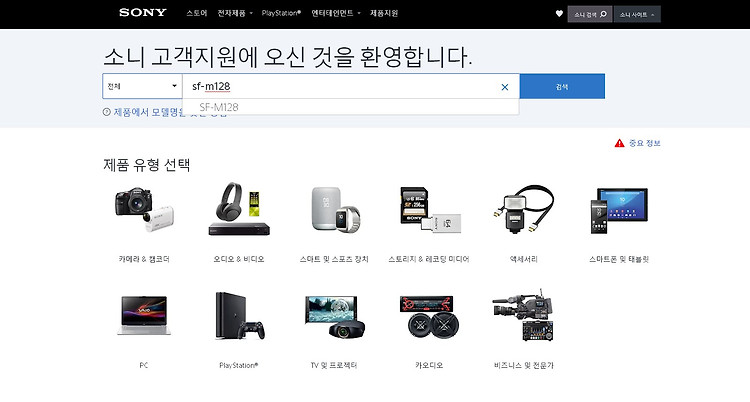This screenshot has width=750, height=402.
Task: Open the model name help link
Action: (170, 112)
